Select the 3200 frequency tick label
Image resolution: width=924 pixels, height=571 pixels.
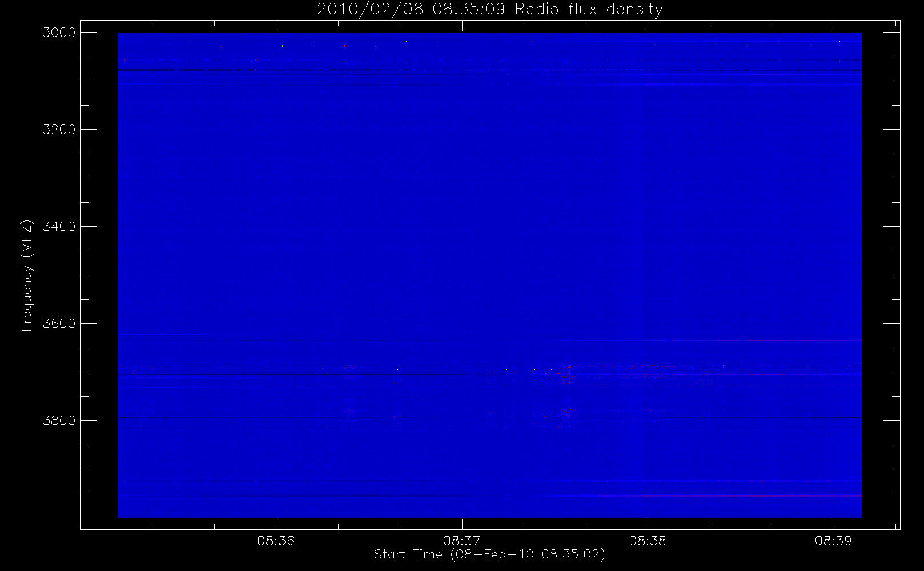[x=59, y=130]
